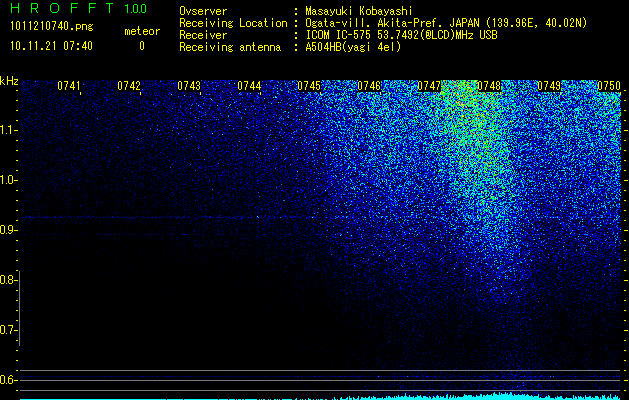Click the Ovserver field label
Viewport: 629px width, 400px height.
click(203, 11)
